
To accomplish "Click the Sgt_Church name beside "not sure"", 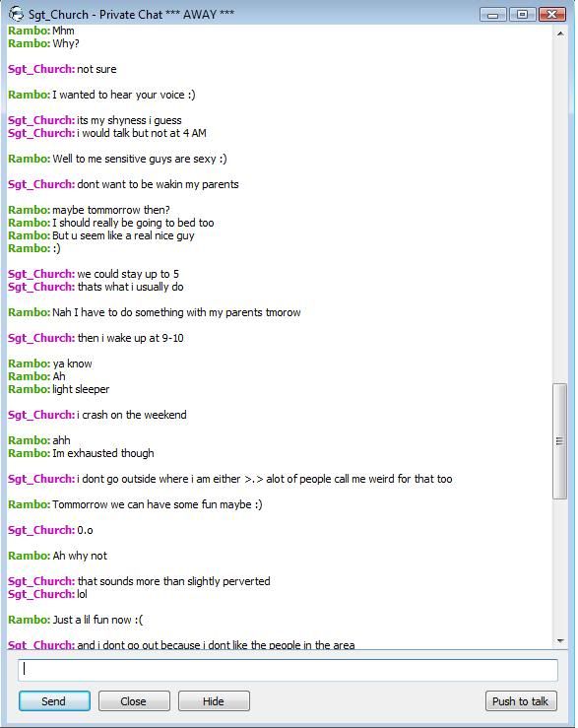I will [x=41, y=69].
